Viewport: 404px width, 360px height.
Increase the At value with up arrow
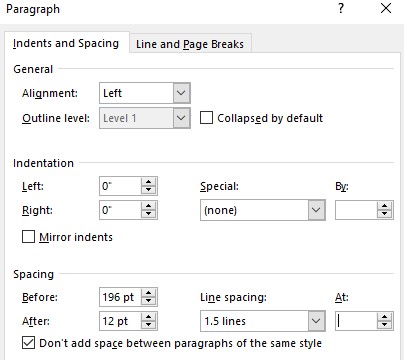pyautogui.click(x=385, y=317)
